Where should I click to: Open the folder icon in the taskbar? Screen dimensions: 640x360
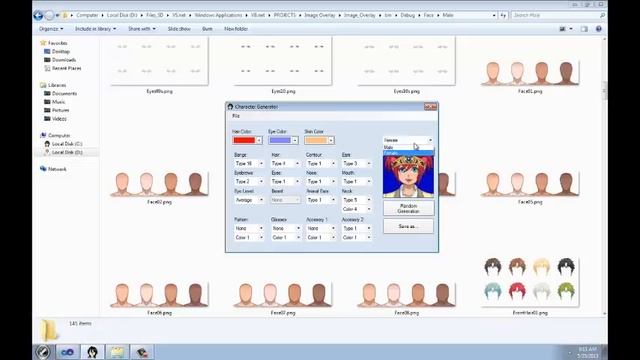tap(117, 352)
